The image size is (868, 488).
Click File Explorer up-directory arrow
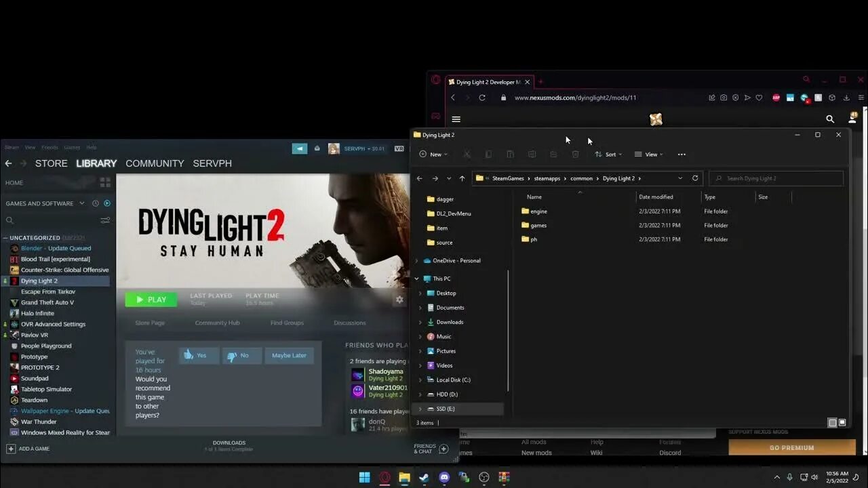pos(462,178)
